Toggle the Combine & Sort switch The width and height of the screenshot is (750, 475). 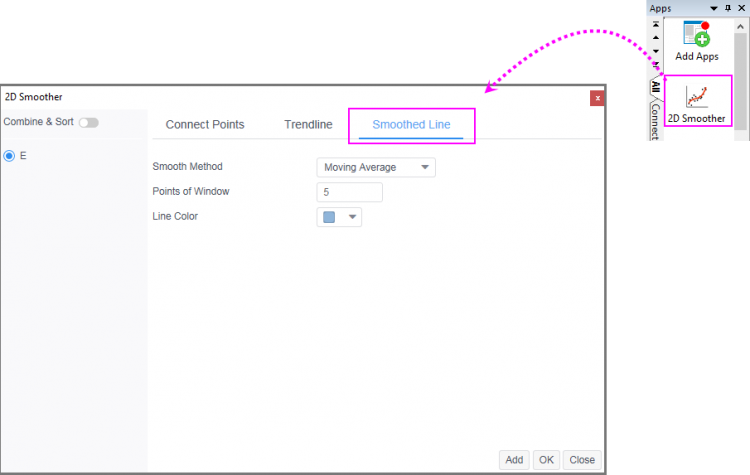(x=89, y=122)
